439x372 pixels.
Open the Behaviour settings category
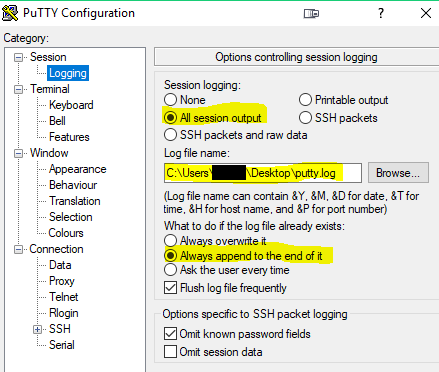73,185
